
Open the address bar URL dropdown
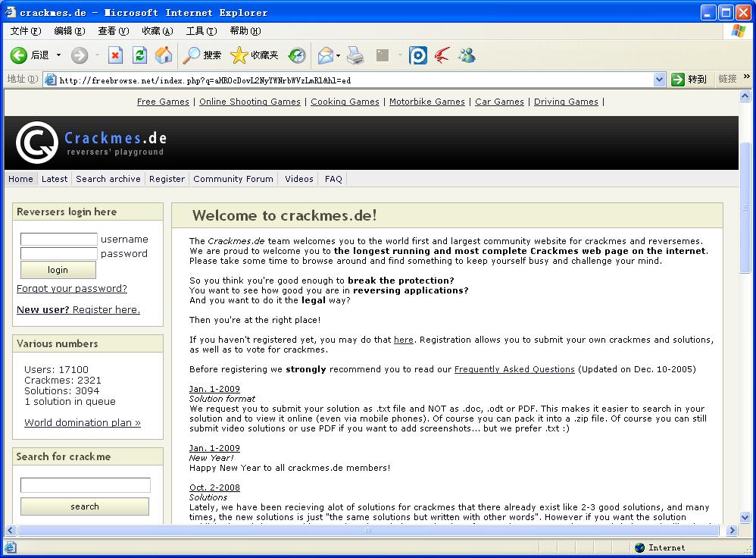[659, 80]
